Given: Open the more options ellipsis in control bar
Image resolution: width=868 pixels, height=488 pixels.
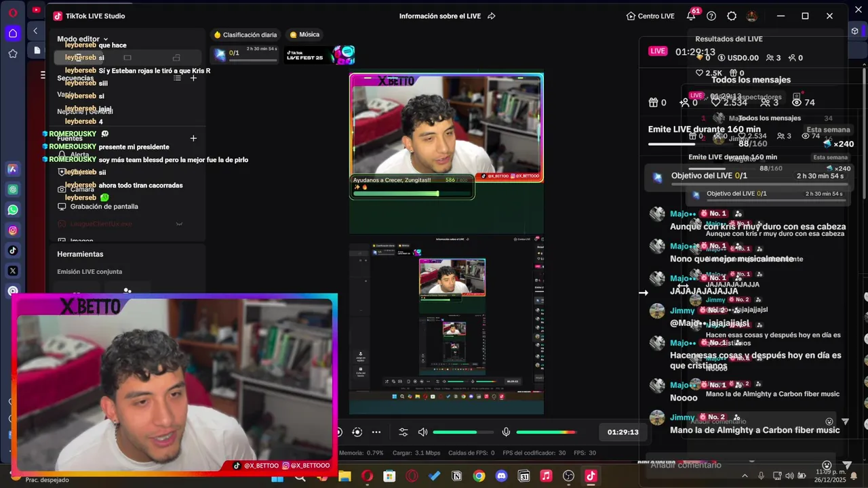Looking at the screenshot, I should (376, 432).
